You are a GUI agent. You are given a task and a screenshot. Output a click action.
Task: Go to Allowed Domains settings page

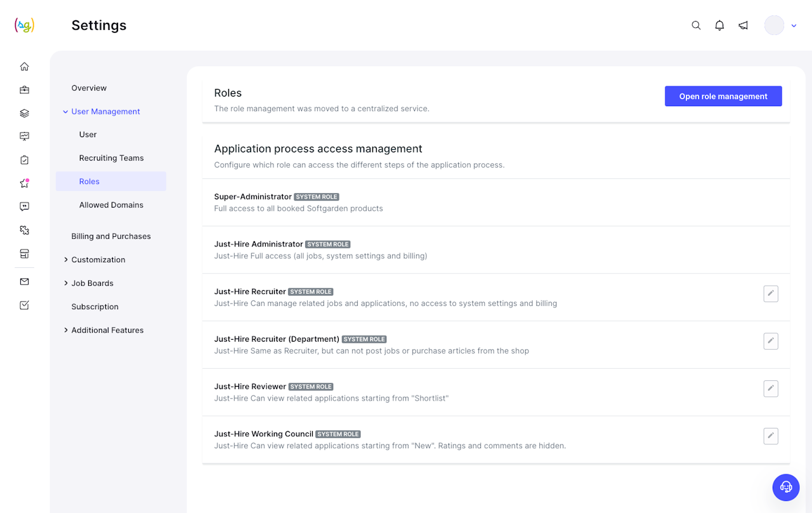click(x=111, y=205)
